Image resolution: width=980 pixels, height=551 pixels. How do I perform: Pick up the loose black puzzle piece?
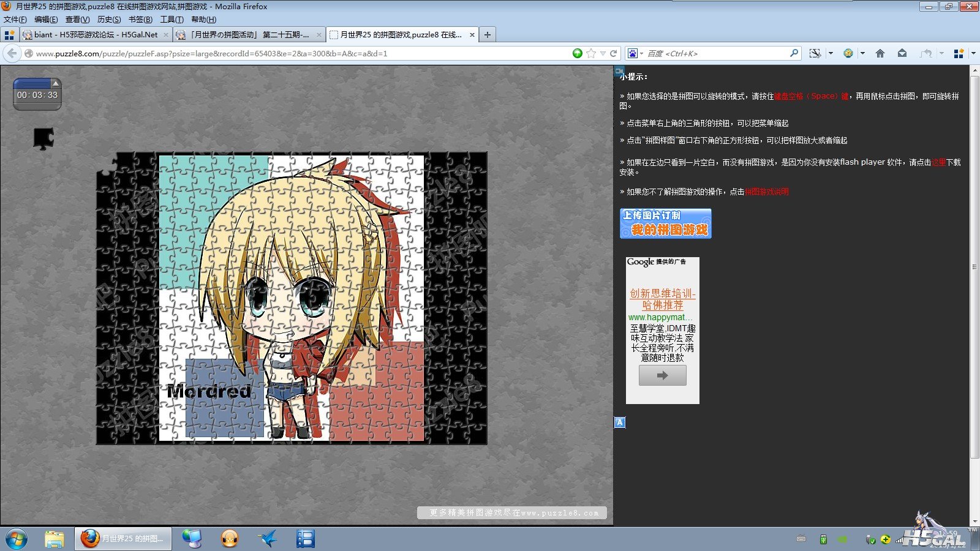coord(43,138)
